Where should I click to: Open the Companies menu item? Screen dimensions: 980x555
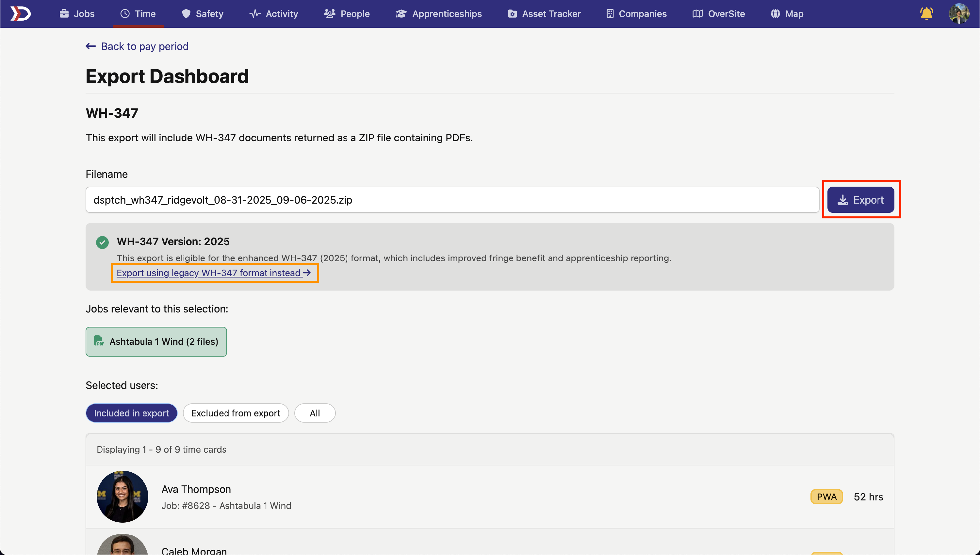pos(636,14)
